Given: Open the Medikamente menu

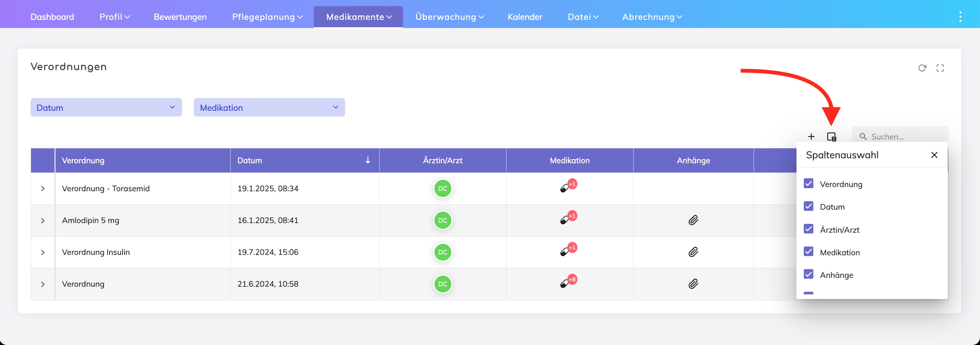Looking at the screenshot, I should pos(359,17).
